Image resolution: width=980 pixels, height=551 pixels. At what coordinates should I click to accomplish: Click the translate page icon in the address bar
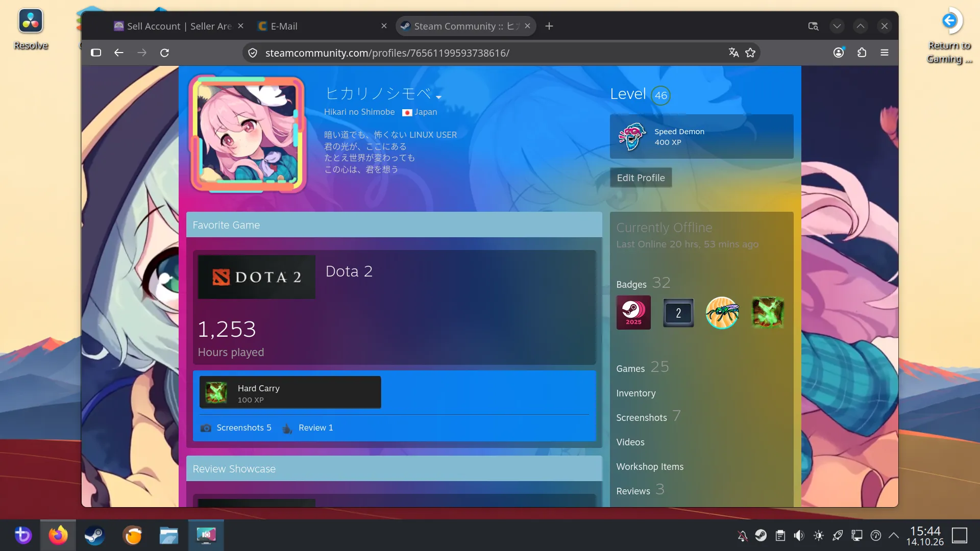[x=733, y=53]
